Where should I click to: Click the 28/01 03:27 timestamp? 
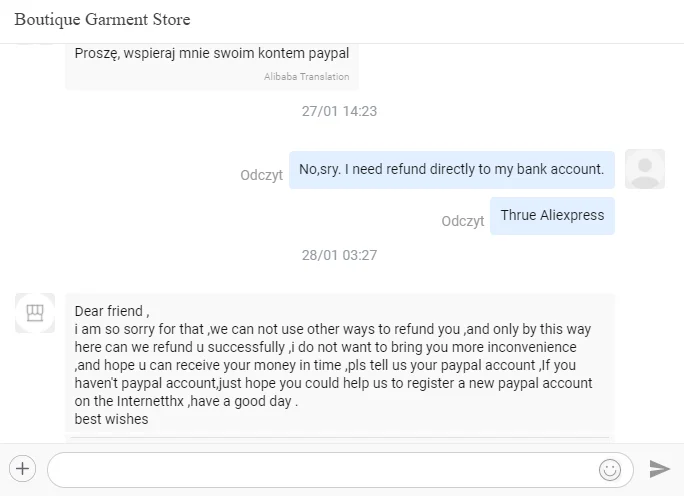coord(339,255)
